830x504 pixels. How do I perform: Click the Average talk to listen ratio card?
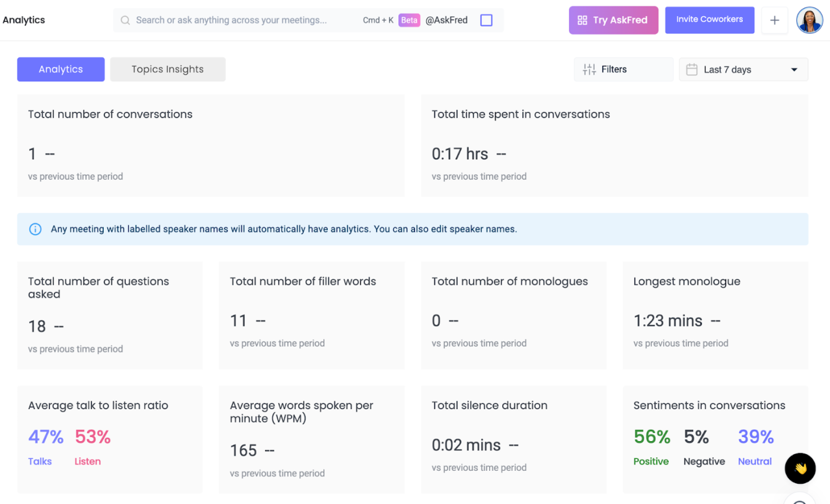coord(110,439)
